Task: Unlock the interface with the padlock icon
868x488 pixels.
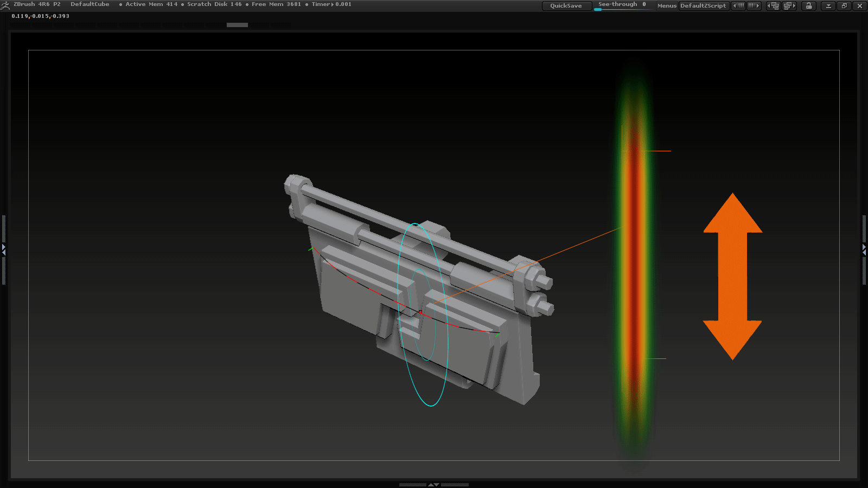Action: pos(809,6)
